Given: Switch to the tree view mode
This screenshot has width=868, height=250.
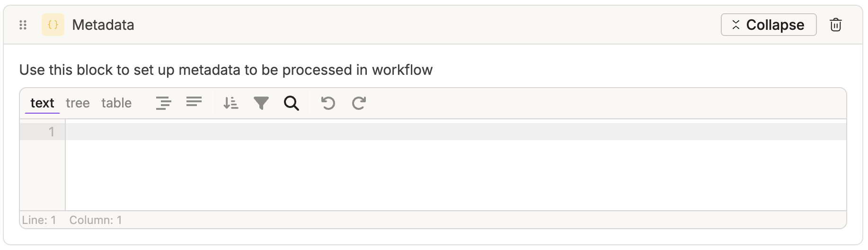Looking at the screenshot, I should pyautogui.click(x=78, y=103).
